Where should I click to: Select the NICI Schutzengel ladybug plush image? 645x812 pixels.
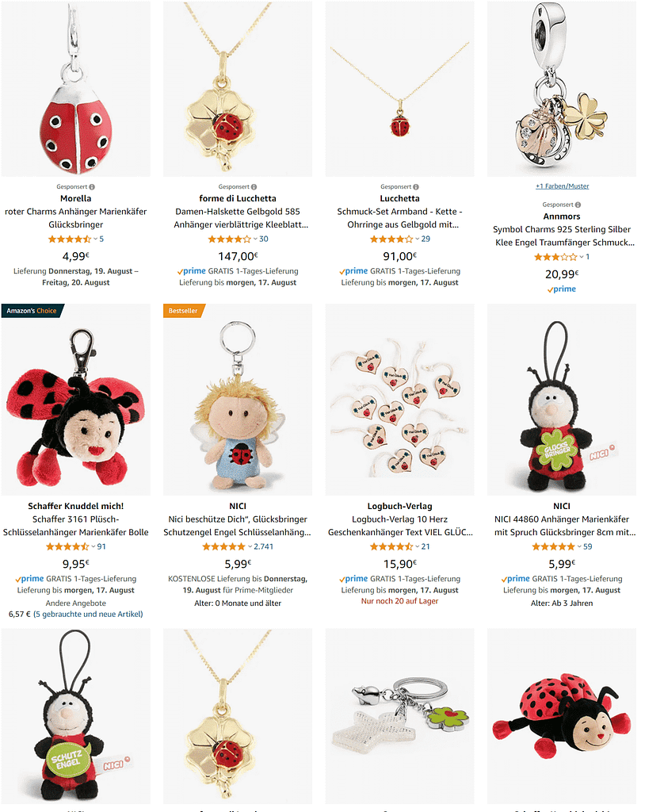pyautogui.click(x=75, y=716)
